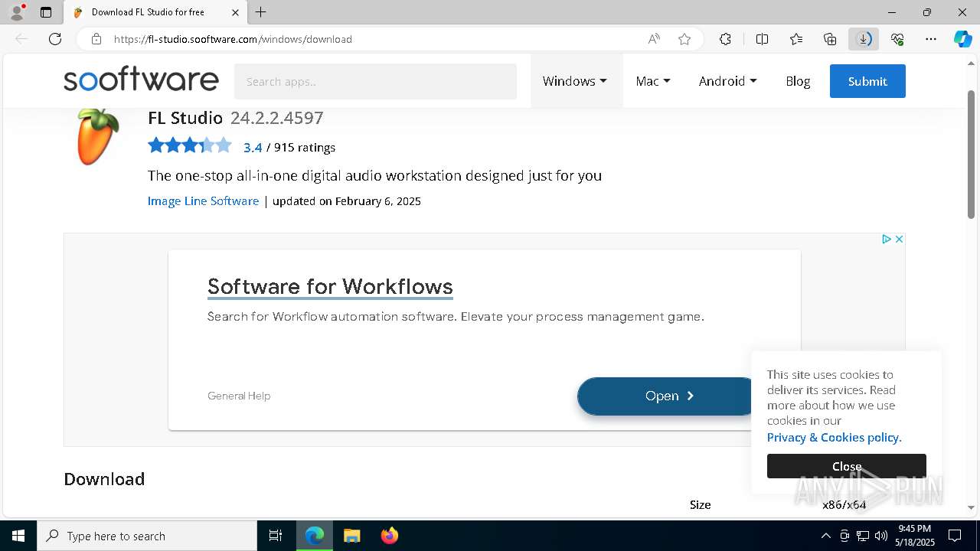Screen dimensions: 980x551
Task: Open the browser Extensions icon
Action: 725,39
